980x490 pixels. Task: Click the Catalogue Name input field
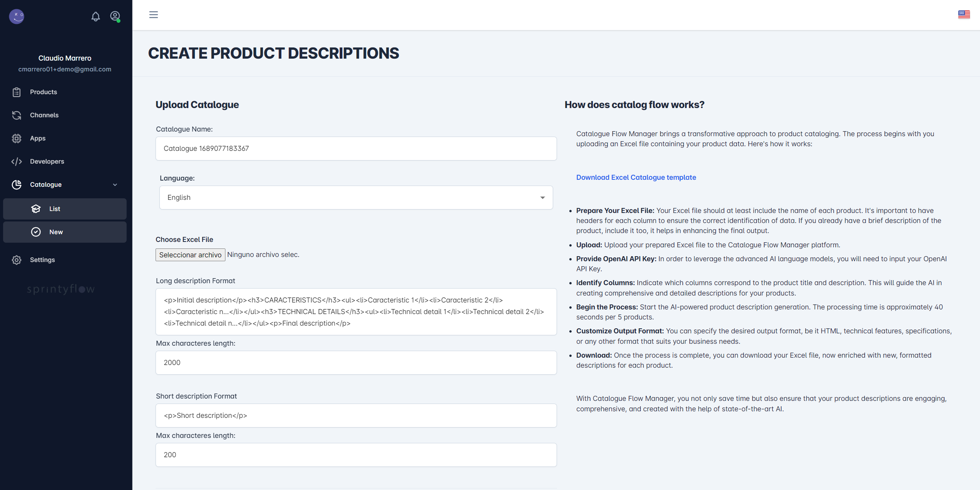click(356, 149)
